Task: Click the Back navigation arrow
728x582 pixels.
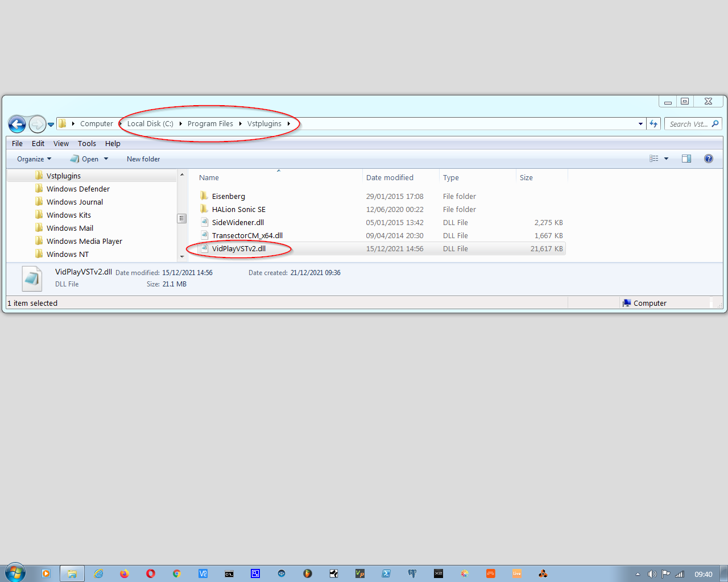Action: tap(17, 124)
